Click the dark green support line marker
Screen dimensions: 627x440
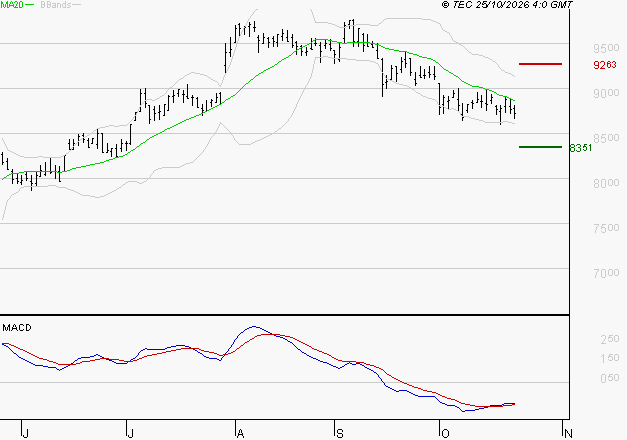click(540, 147)
